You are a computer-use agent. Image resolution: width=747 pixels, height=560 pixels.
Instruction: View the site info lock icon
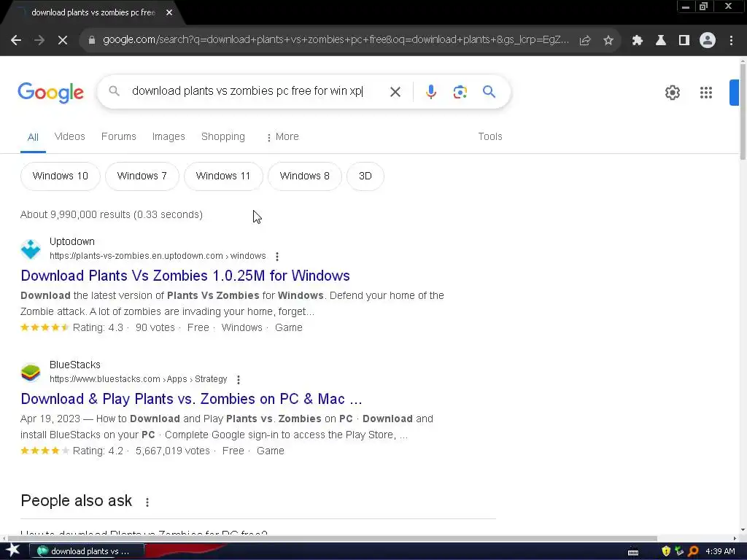click(91, 40)
